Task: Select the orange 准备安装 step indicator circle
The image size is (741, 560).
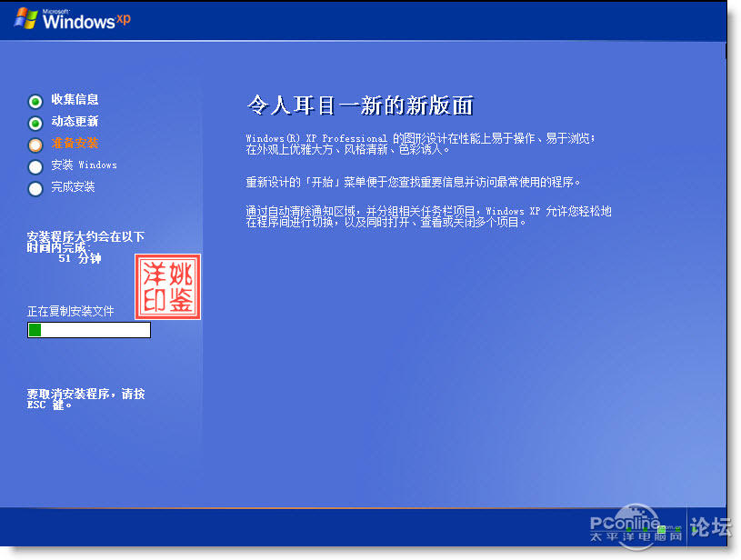Action: tap(35, 145)
